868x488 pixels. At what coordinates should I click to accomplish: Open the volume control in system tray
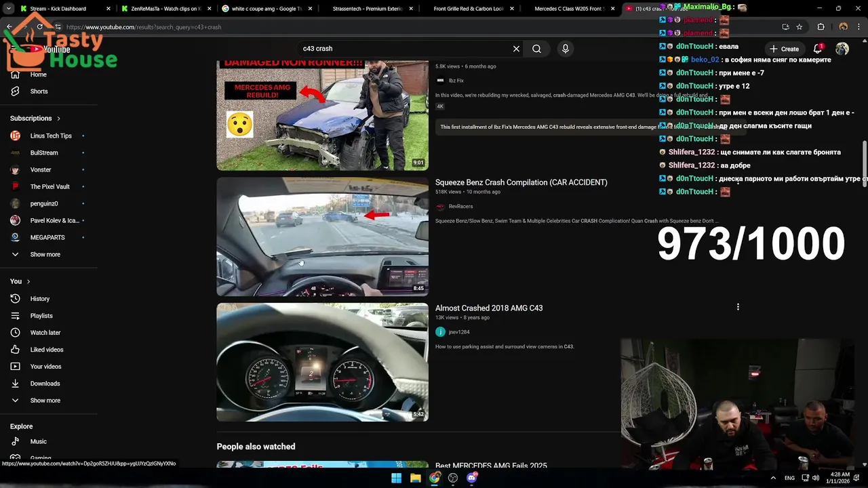tap(816, 478)
